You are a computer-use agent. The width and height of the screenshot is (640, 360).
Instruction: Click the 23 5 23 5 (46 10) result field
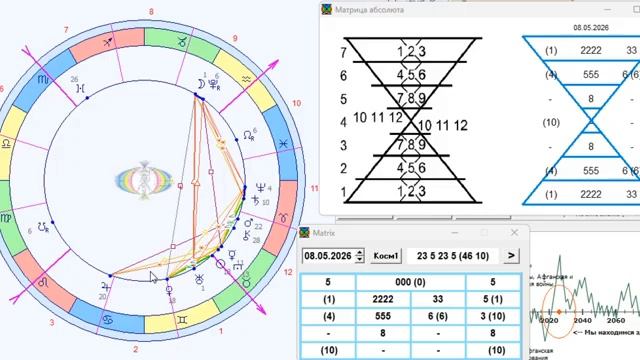tap(453, 256)
